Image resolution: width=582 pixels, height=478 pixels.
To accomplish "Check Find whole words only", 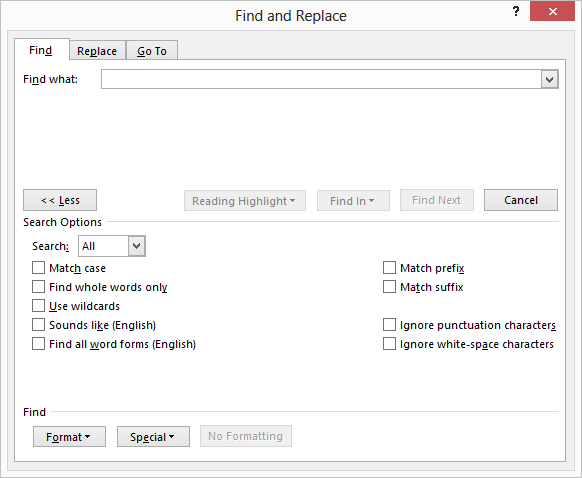I will 38,287.
